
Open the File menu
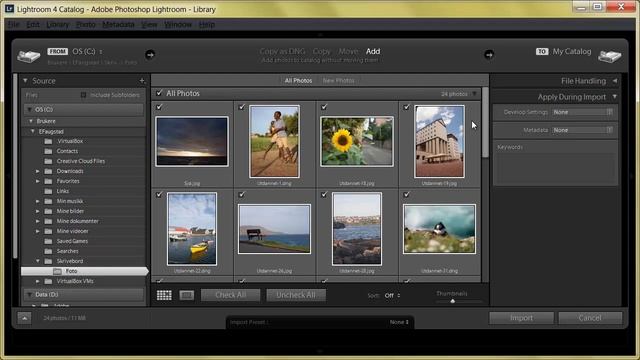(x=13, y=24)
